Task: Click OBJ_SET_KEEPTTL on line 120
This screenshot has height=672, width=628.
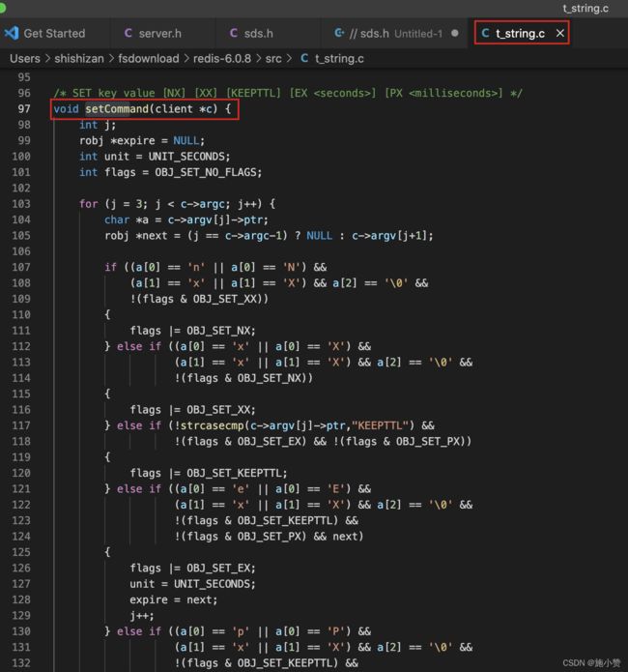Action: [235, 473]
